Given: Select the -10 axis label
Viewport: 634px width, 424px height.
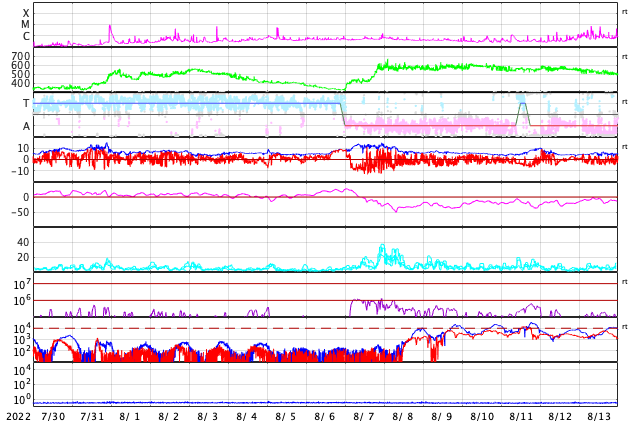Looking at the screenshot, I should pos(20,171).
